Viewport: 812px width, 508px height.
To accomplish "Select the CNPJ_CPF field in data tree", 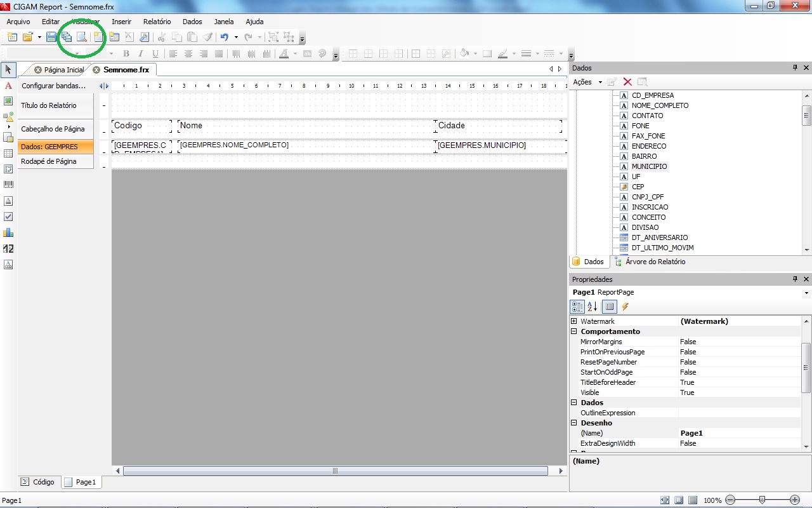I will pos(648,197).
